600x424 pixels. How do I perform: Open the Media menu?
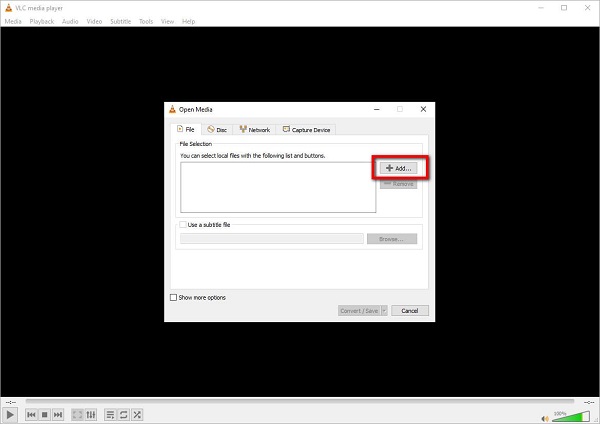(13, 21)
